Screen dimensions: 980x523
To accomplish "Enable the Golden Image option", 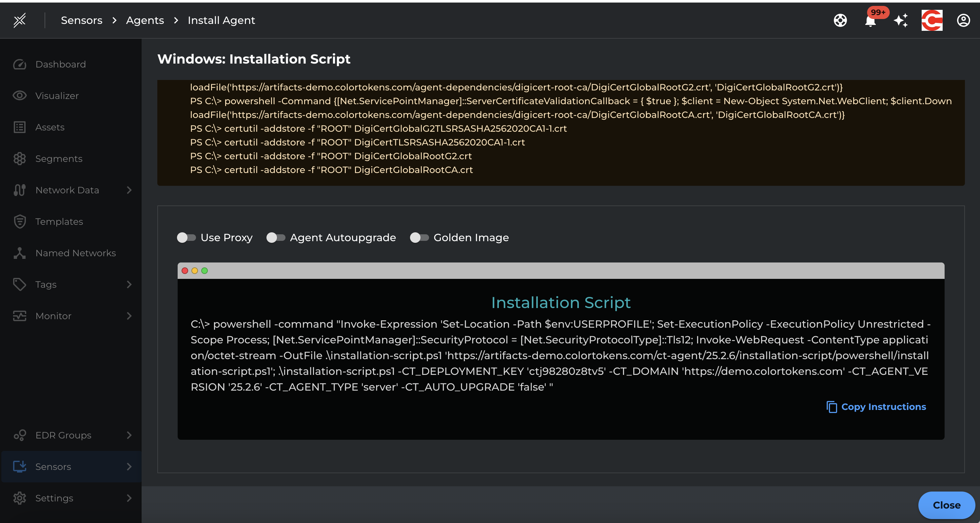I will pos(420,237).
